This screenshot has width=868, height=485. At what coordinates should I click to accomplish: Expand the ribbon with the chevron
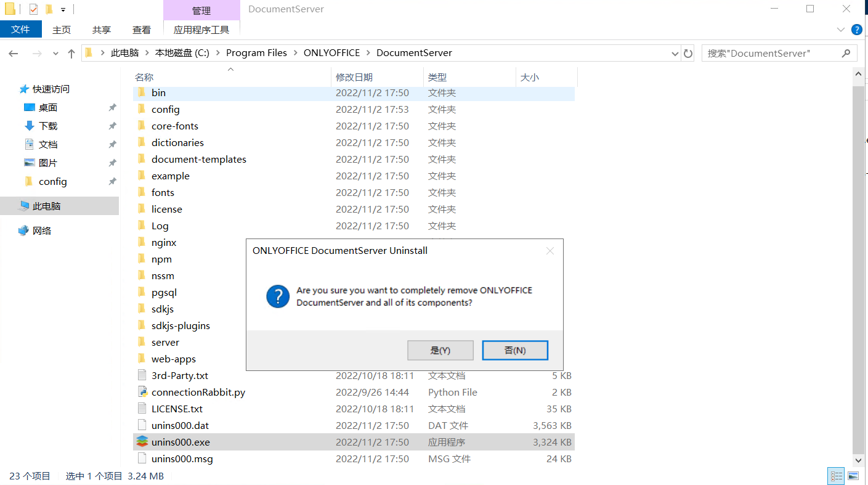coord(841,30)
